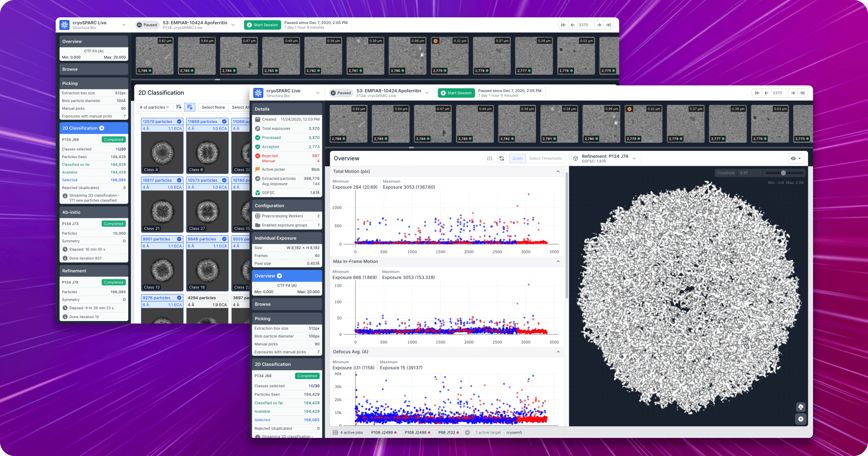Image resolution: width=868 pixels, height=456 pixels.
Task: Open the plot settings sliders icon
Action: pos(490,159)
